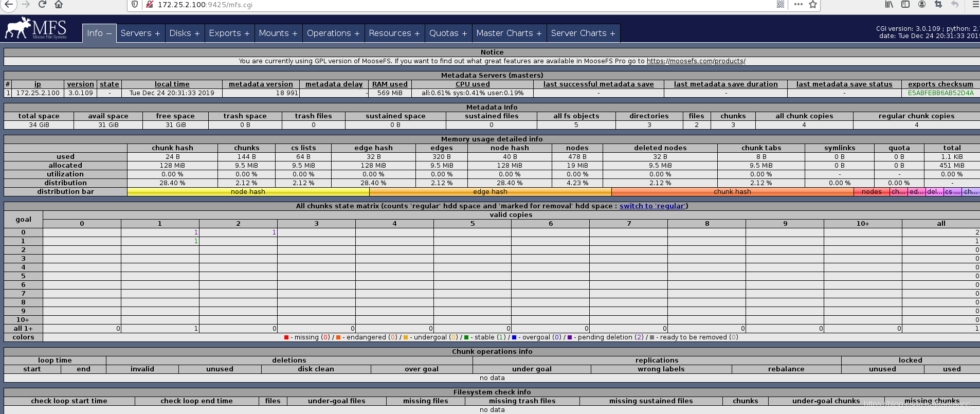
Task: Add Master Charts section with its plus
Action: [x=539, y=33]
